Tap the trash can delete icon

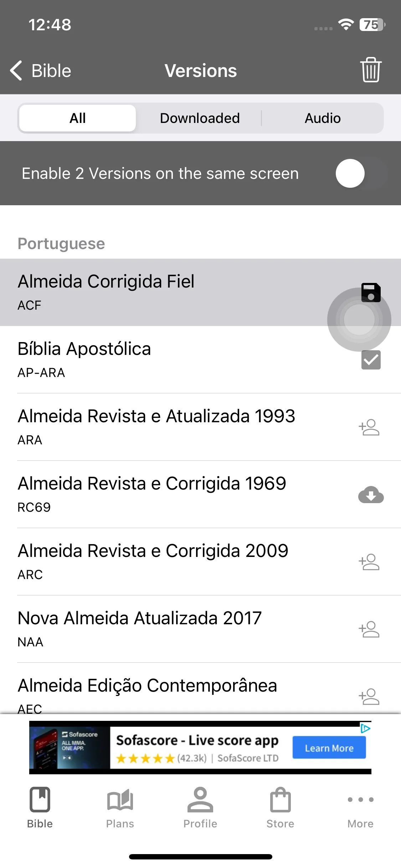[x=371, y=70]
